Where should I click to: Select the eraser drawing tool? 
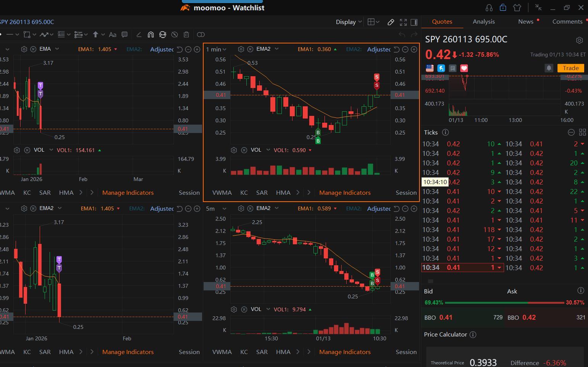point(139,35)
